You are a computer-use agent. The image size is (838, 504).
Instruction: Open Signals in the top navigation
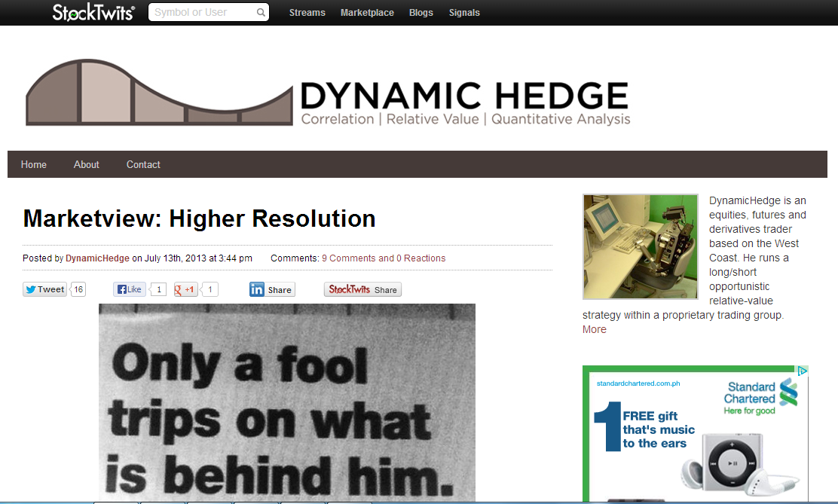click(464, 13)
